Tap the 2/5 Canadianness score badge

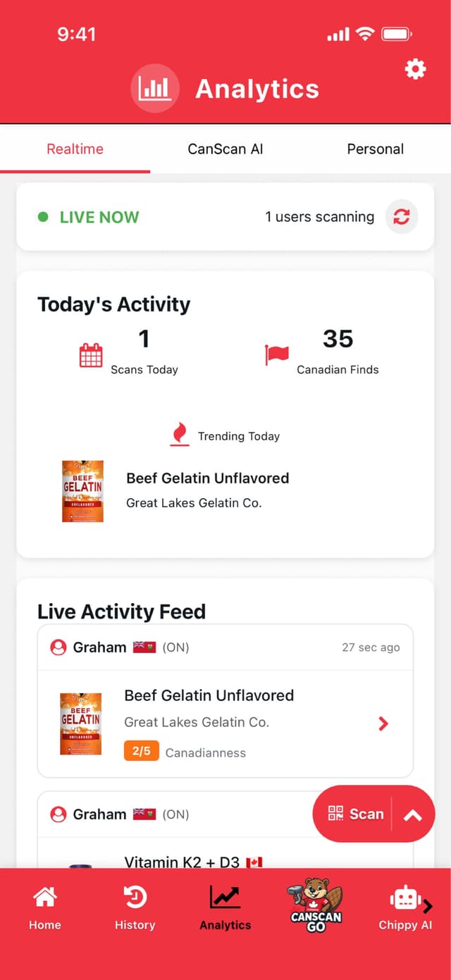click(x=141, y=751)
